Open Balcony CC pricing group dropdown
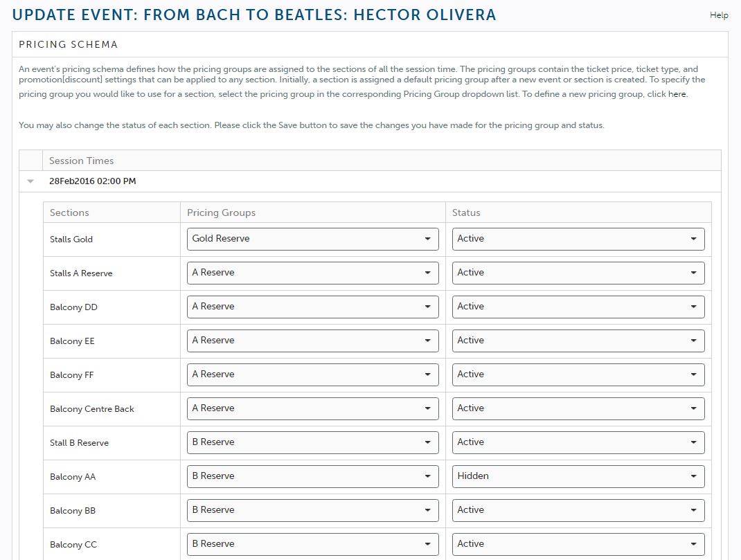This screenshot has height=560, width=741. click(x=313, y=544)
